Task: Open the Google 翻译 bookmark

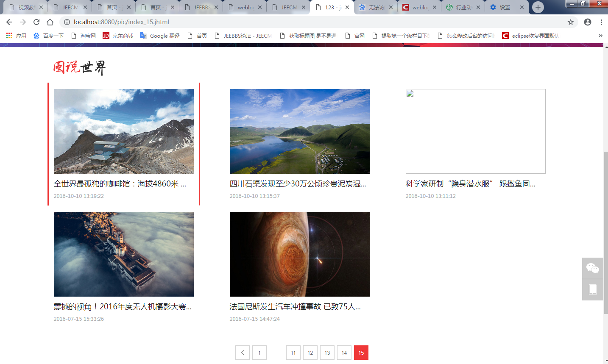Action: click(160, 36)
